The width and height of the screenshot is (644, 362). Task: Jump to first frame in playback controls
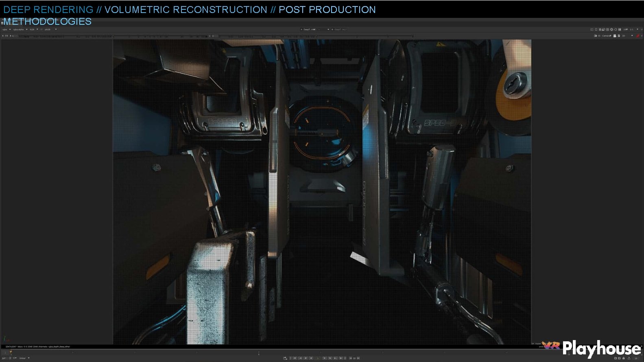(x=295, y=358)
